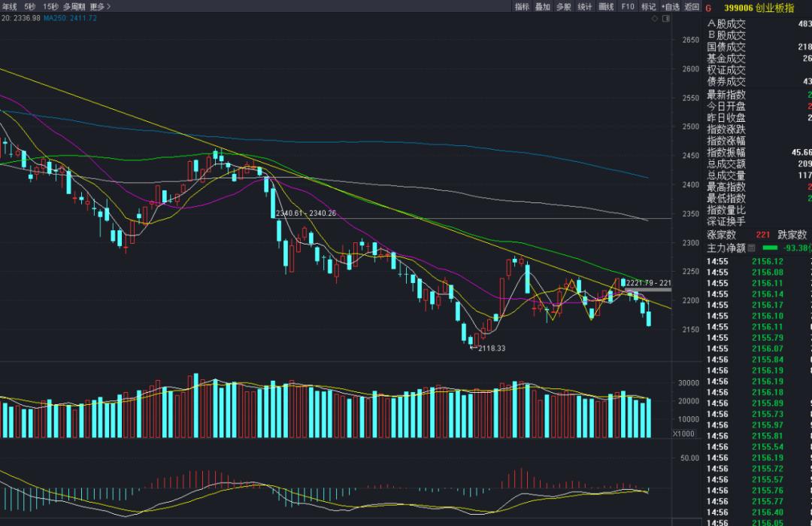Viewport: 812px width, 526px height.
Task: Click the 2221.79 gap label on chart
Action: pyautogui.click(x=648, y=283)
